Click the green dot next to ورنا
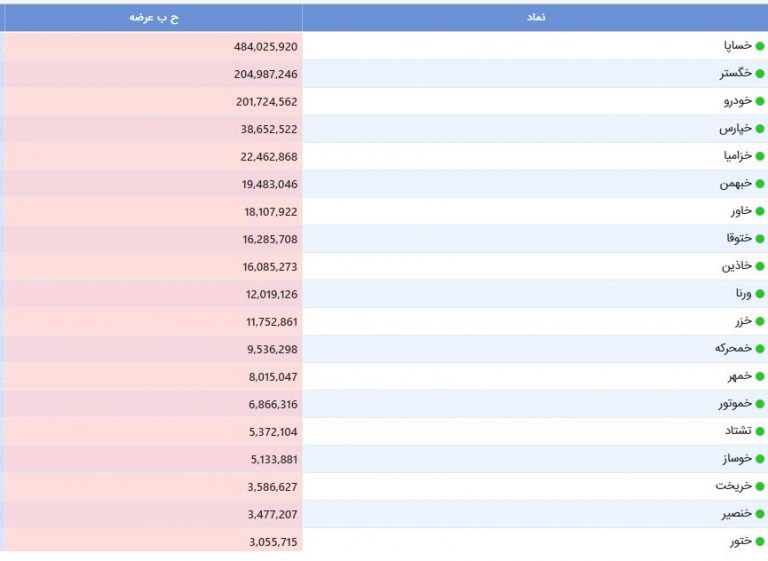Viewport: 768px width, 561px height. [x=760, y=294]
